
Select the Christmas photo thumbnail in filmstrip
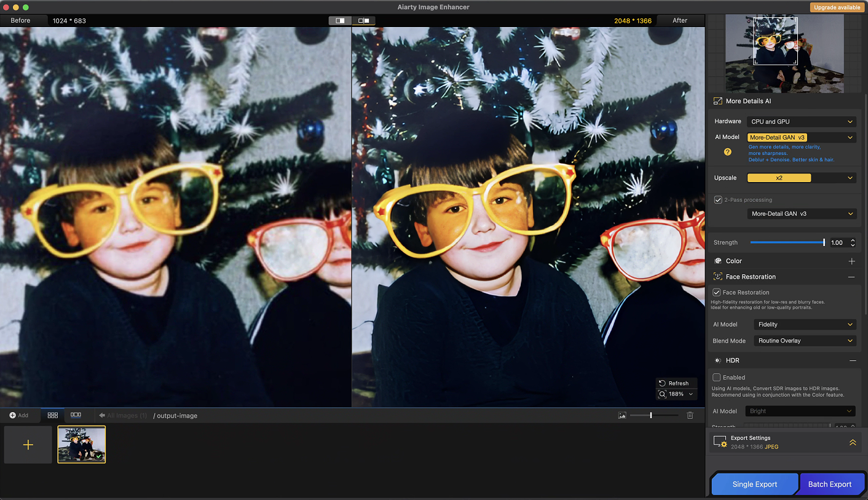pos(82,445)
